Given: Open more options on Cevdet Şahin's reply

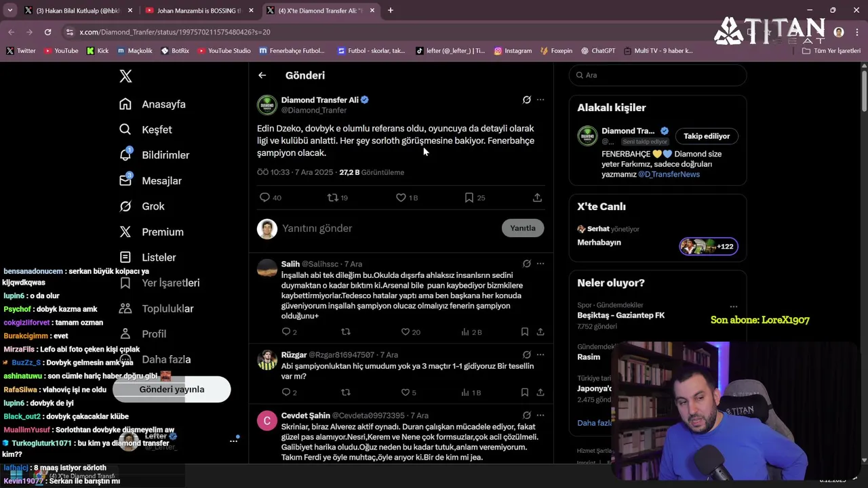Looking at the screenshot, I should [x=540, y=415].
